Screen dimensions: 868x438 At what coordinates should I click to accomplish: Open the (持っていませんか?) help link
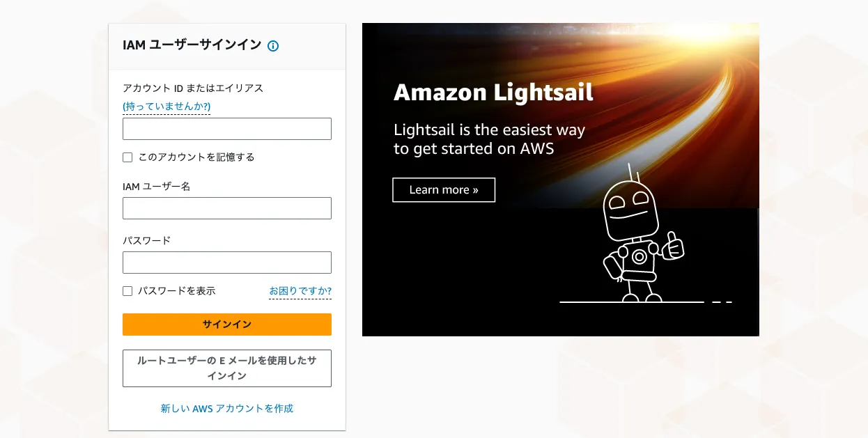(166, 107)
